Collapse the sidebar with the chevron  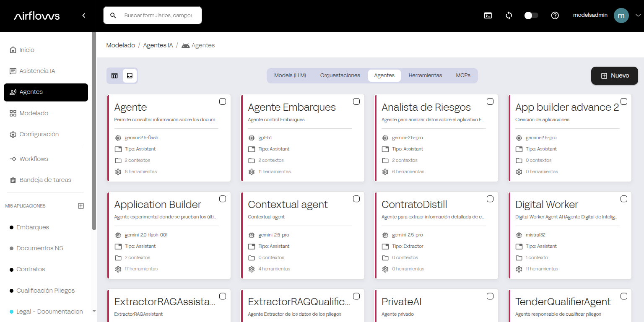(x=83, y=15)
